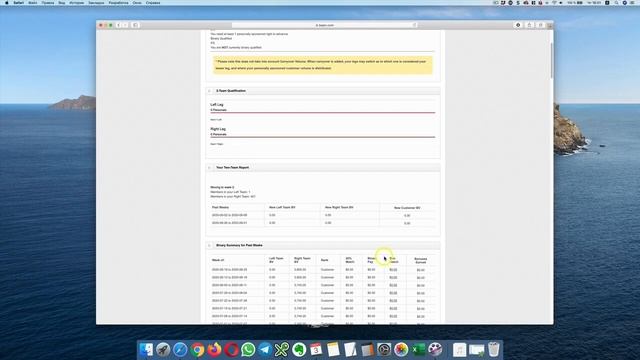Click the "New Right Team BV" column header

click(339, 207)
